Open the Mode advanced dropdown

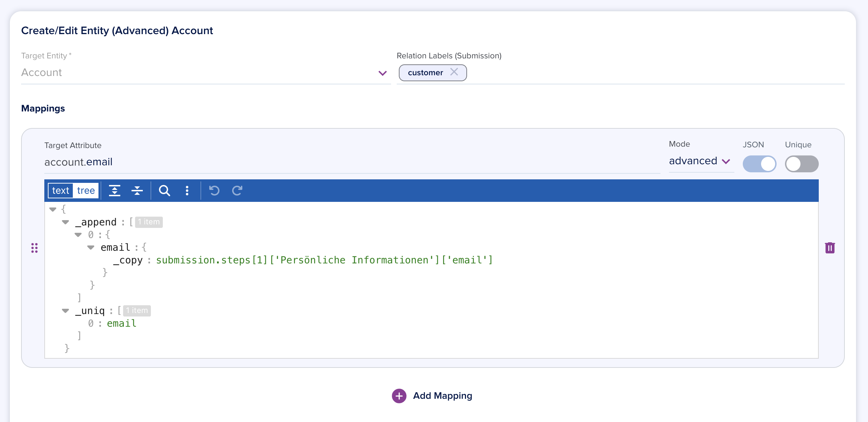[700, 161]
